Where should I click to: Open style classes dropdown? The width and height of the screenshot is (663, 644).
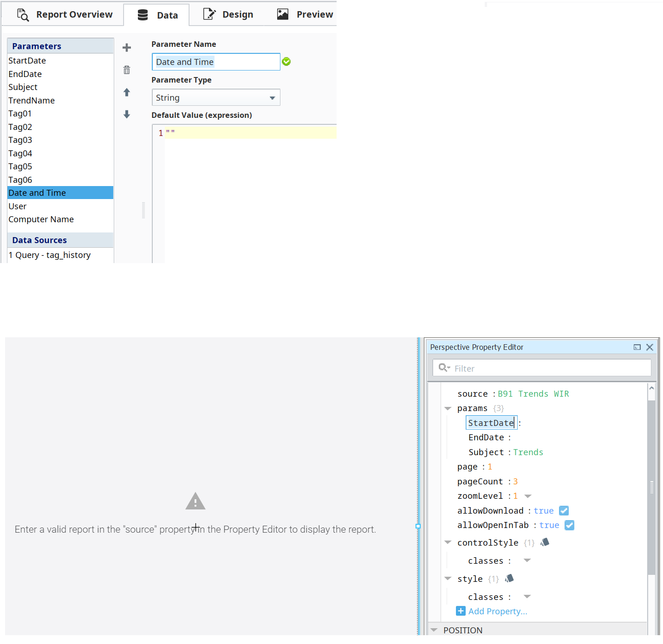(x=527, y=597)
